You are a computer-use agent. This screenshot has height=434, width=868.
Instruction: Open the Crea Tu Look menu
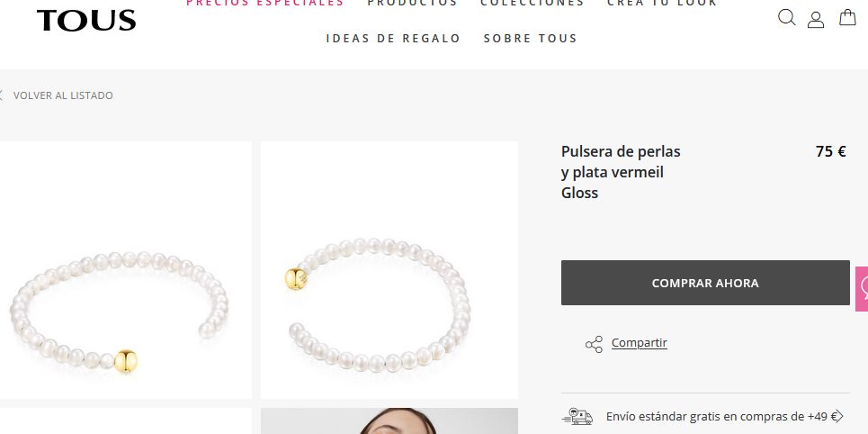[x=662, y=3]
